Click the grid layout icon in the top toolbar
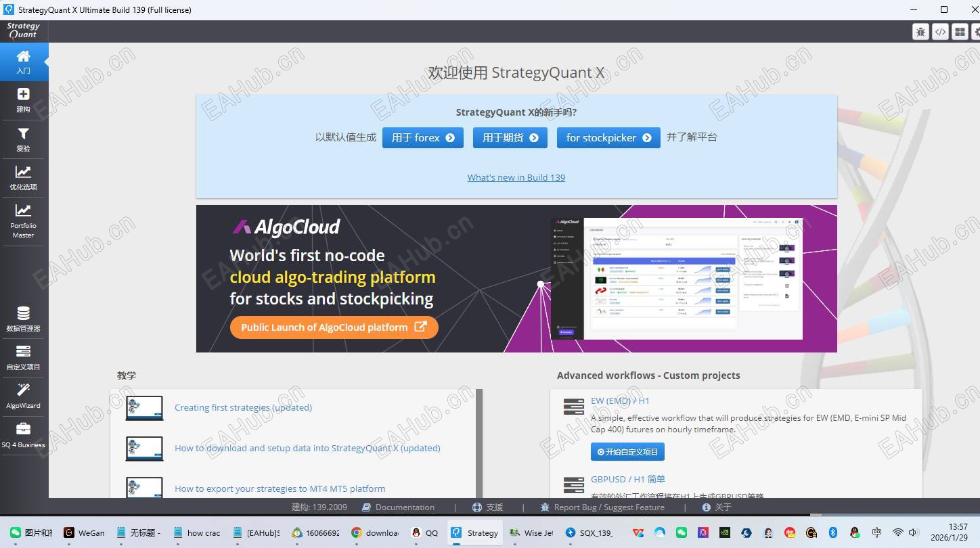This screenshot has height=548, width=980. [x=960, y=32]
